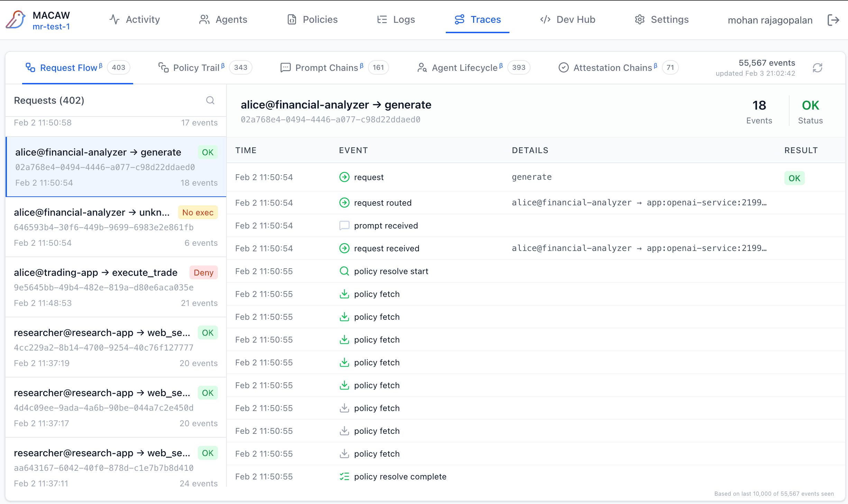Screen dimensions: 848x504
Task: Click the request routed arrow icon
Action: point(344,203)
